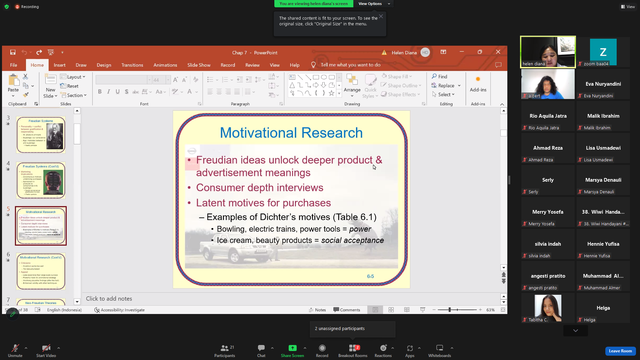Toggle Italic formatting in Font group

[109, 92]
